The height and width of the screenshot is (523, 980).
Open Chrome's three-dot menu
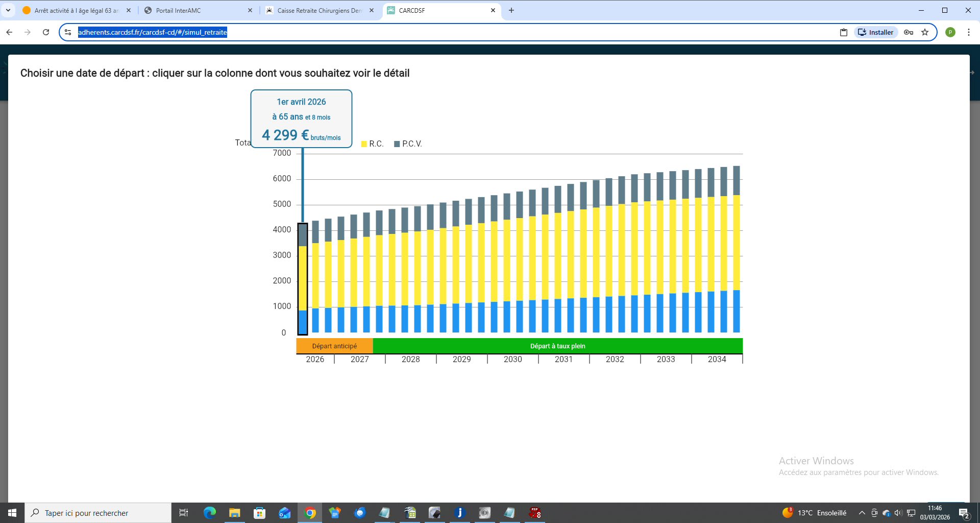coord(968,32)
